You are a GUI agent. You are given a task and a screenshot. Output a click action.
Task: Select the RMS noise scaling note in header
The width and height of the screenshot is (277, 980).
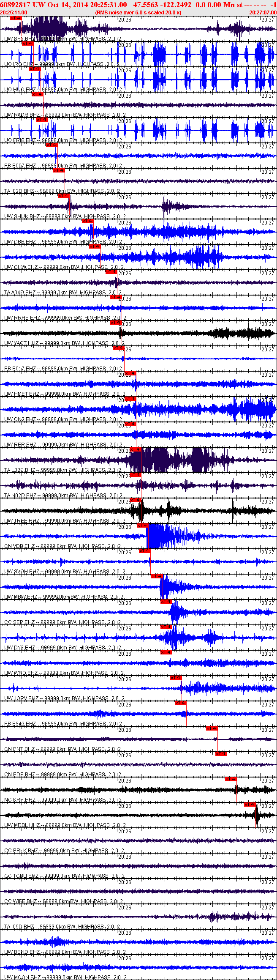(x=138, y=13)
